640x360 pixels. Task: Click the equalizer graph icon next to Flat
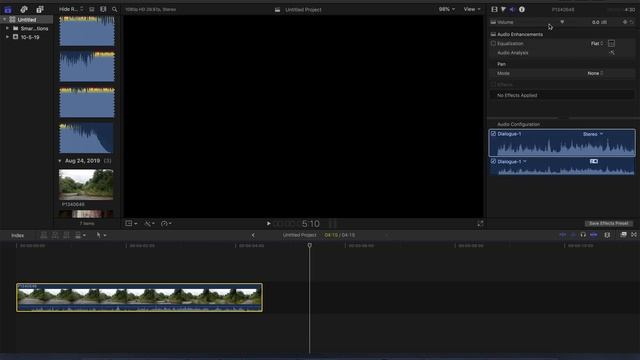611,43
